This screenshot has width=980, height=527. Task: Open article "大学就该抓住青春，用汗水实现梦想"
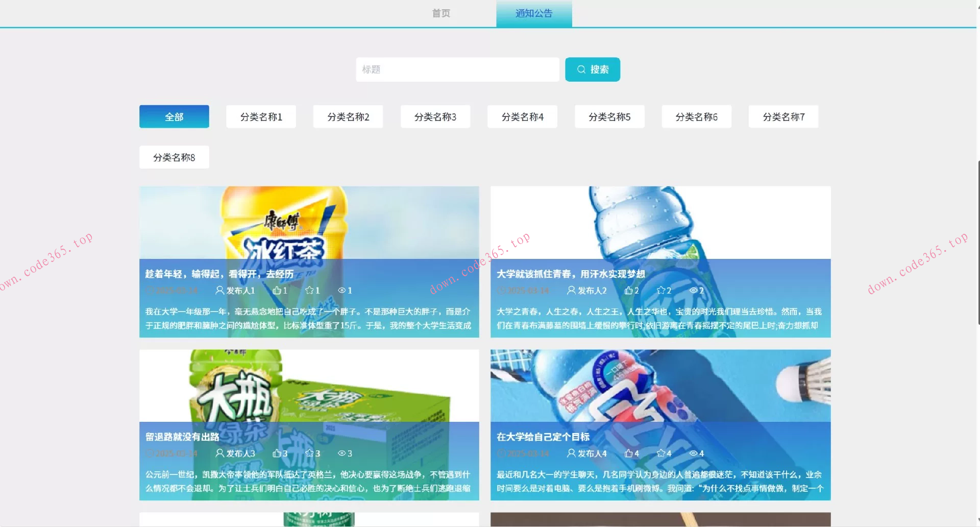570,274
